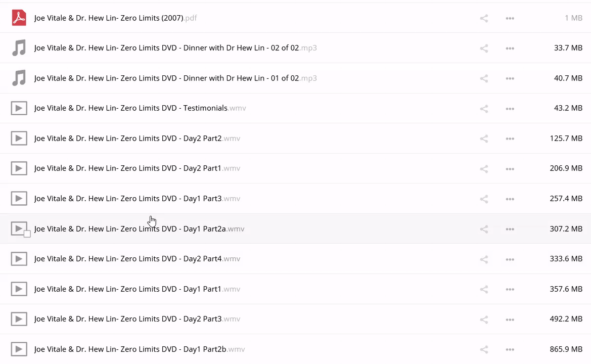
Task: Open more options for Zero Limits (2007).pdf
Action: [x=510, y=18]
